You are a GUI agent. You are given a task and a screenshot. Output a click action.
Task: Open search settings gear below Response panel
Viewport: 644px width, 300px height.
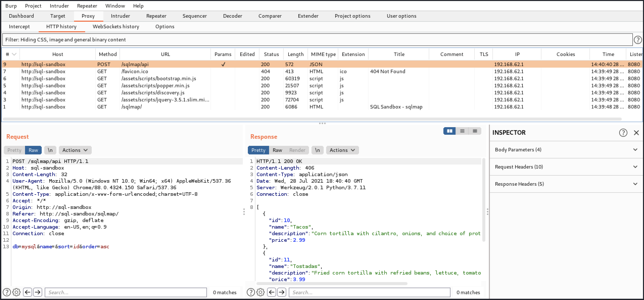pyautogui.click(x=260, y=292)
